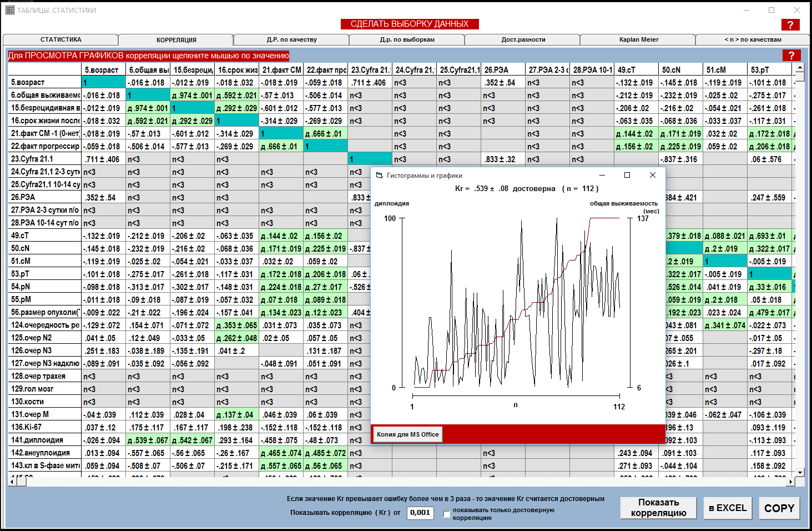Click the red help button beside the data sampling button
Image resolution: width=812 pixels, height=531 pixels.
(x=790, y=25)
